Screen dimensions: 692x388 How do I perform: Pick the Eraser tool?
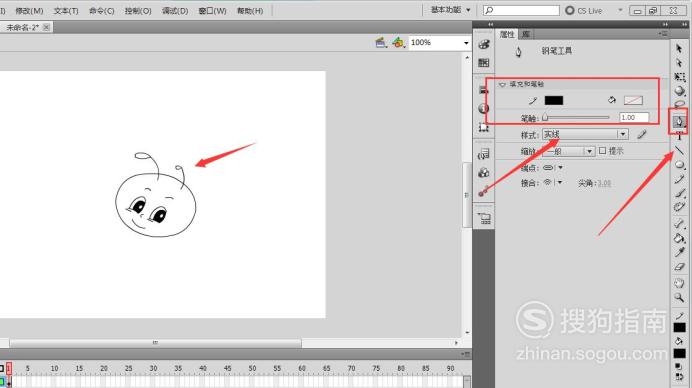pos(679,267)
